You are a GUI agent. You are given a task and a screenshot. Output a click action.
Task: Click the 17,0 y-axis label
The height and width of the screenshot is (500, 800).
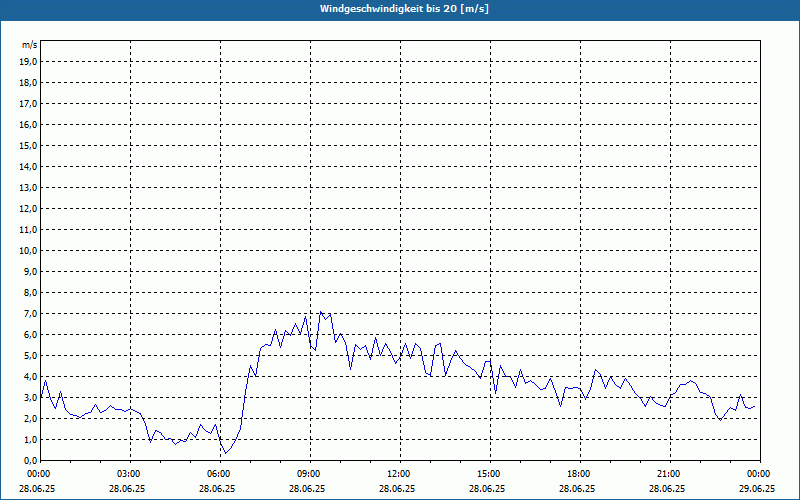(28, 104)
